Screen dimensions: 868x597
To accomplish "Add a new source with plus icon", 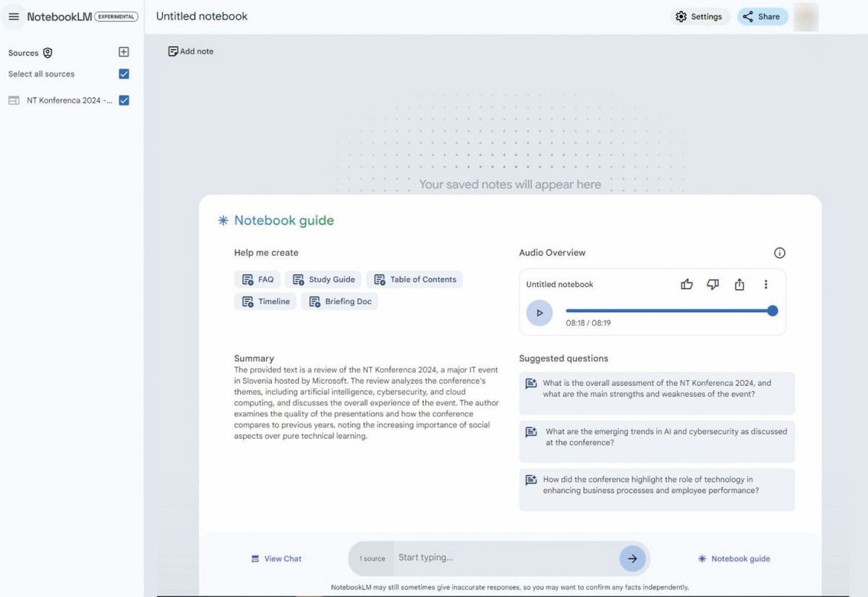I will pyautogui.click(x=124, y=52).
